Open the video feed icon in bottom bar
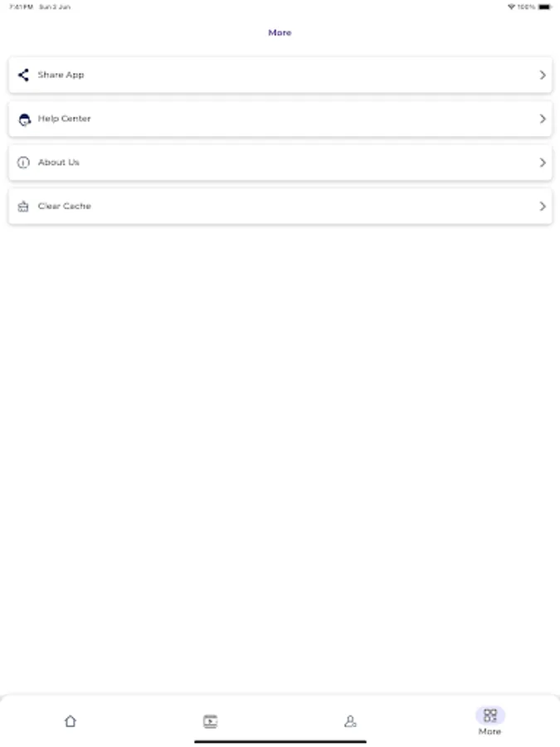The height and width of the screenshot is (747, 560). point(210,720)
